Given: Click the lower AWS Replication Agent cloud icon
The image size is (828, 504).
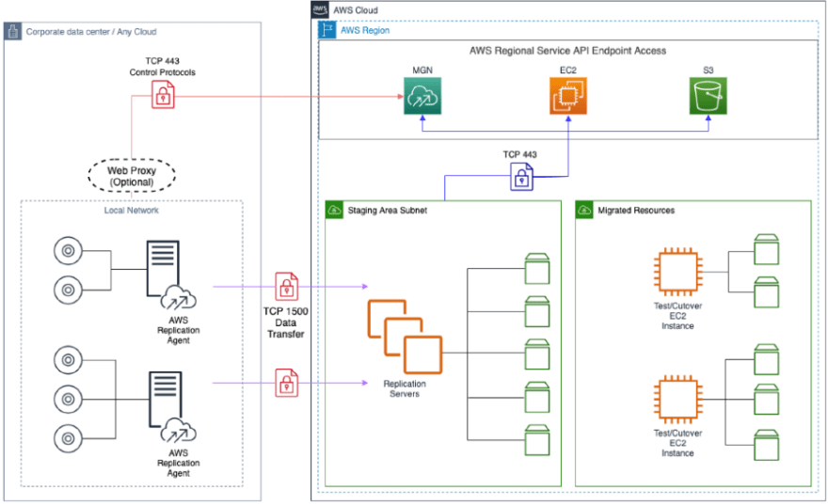Looking at the screenshot, I should point(179,430).
